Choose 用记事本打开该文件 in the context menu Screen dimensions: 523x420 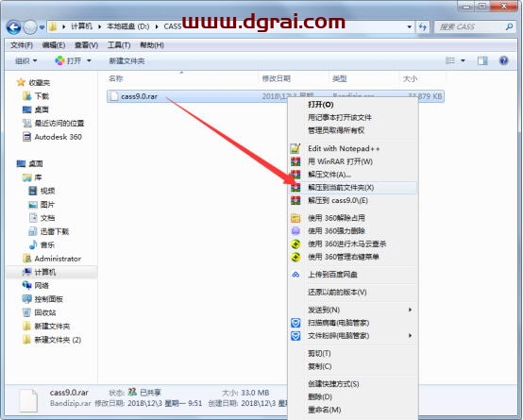tap(353, 117)
